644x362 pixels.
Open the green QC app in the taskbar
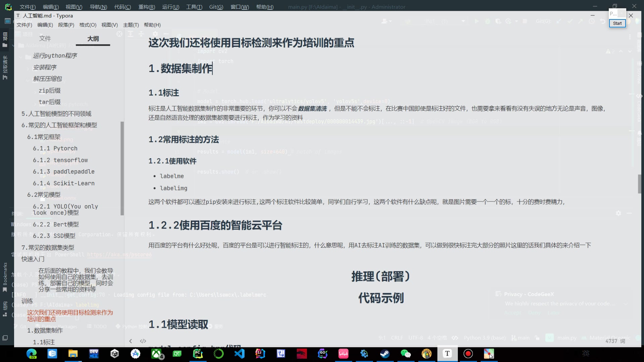coord(177,354)
